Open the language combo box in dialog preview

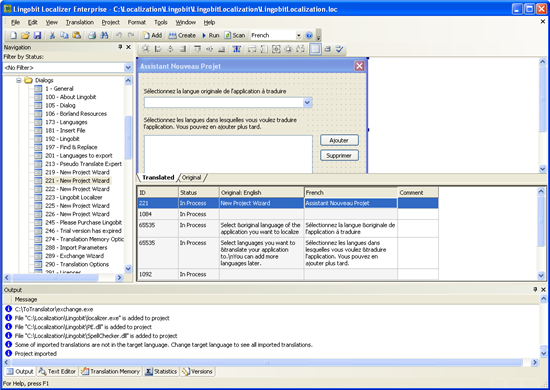click(x=307, y=102)
